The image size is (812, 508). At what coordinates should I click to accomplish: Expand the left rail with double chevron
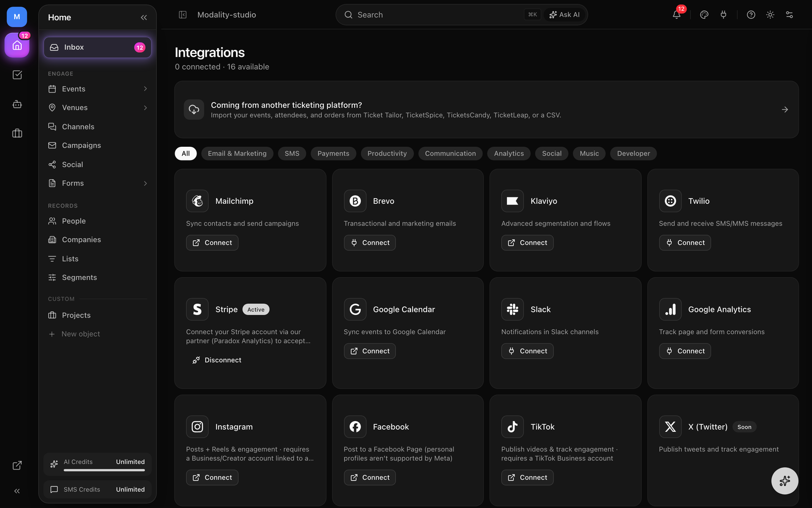[17, 491]
